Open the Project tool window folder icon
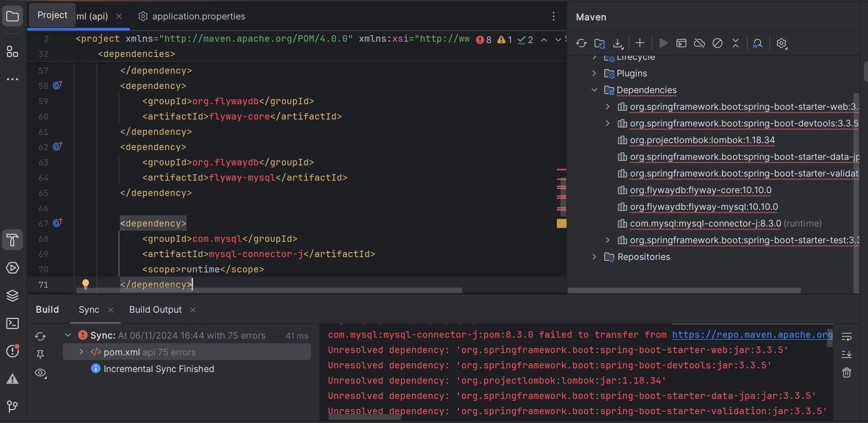The width and height of the screenshot is (868, 423). click(x=12, y=17)
